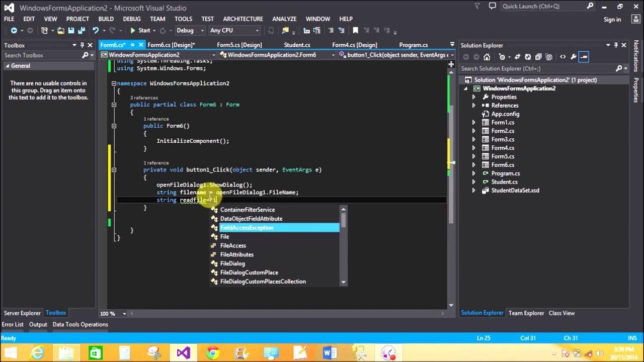Click the comment selected lines icon
This screenshot has height=362, width=644.
(x=330, y=31)
